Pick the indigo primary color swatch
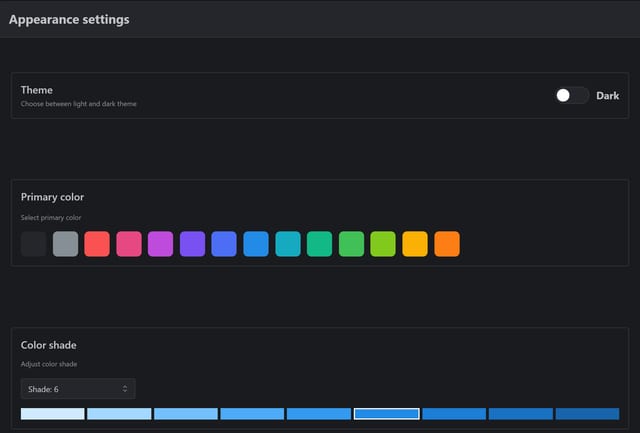Viewport: 640px width, 433px height. click(224, 244)
